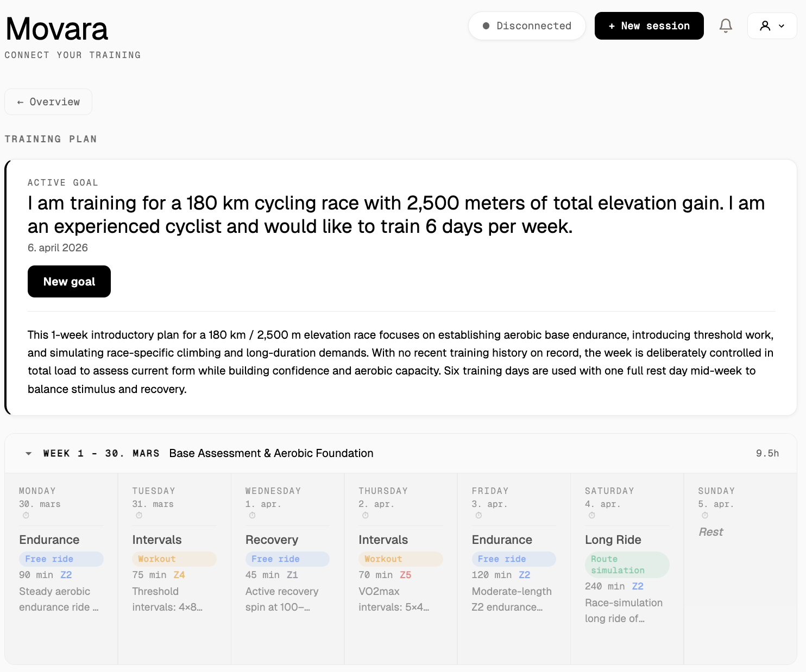Image resolution: width=806 pixels, height=672 pixels.
Task: Click the timer icon under Saturday 4. apr.
Action: [591, 515]
